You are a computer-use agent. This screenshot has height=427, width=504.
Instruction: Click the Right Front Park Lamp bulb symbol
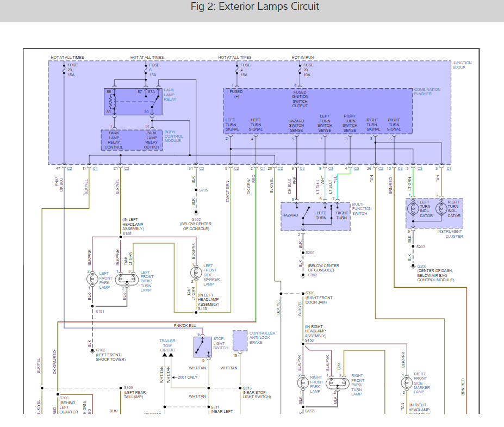pos(303,383)
